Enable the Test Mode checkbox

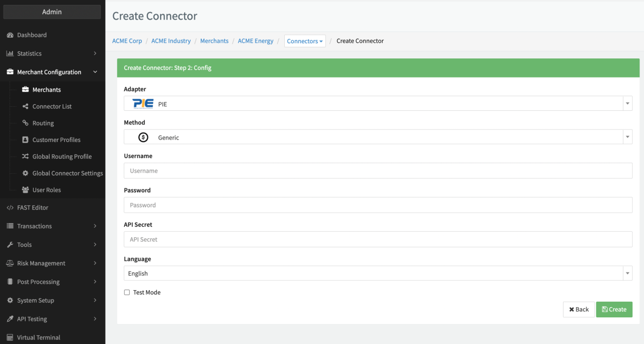pyautogui.click(x=127, y=292)
